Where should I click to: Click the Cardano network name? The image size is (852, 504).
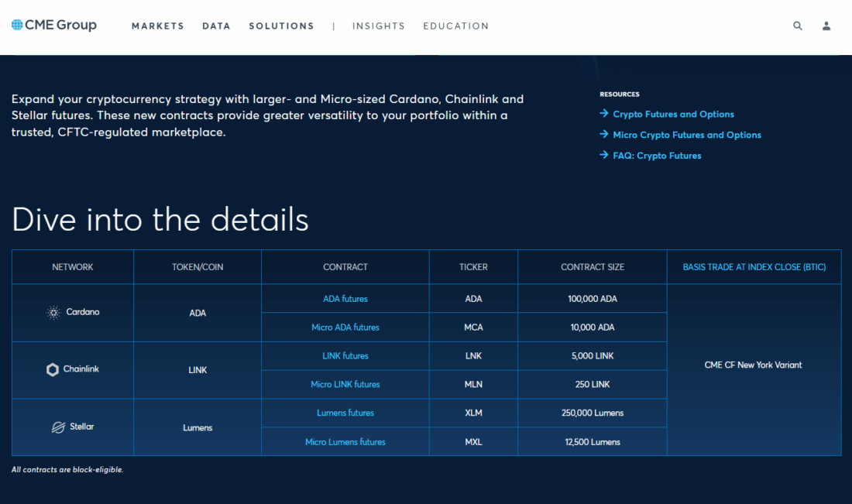pos(83,312)
